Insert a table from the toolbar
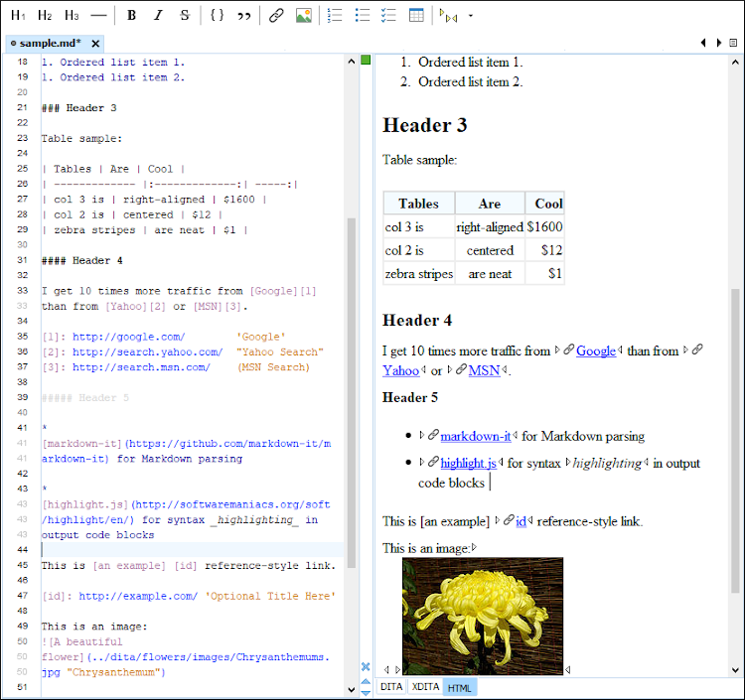745x700 pixels. pyautogui.click(x=416, y=16)
